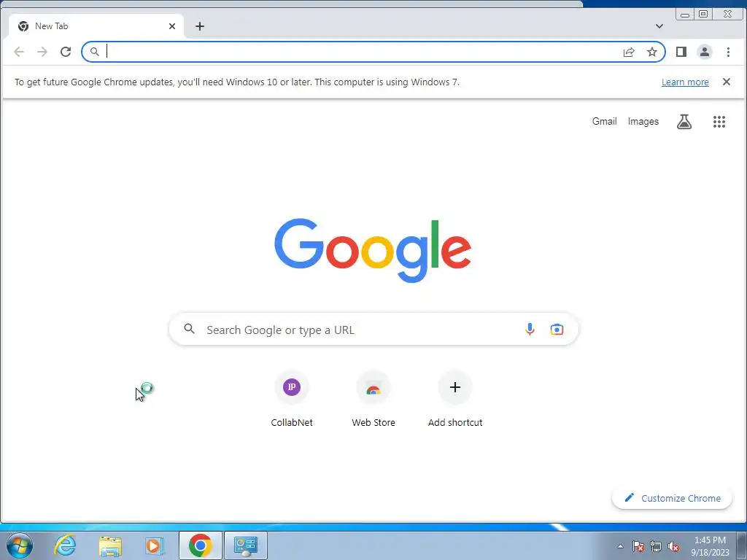Show hidden tray icons arrow

coord(620,546)
